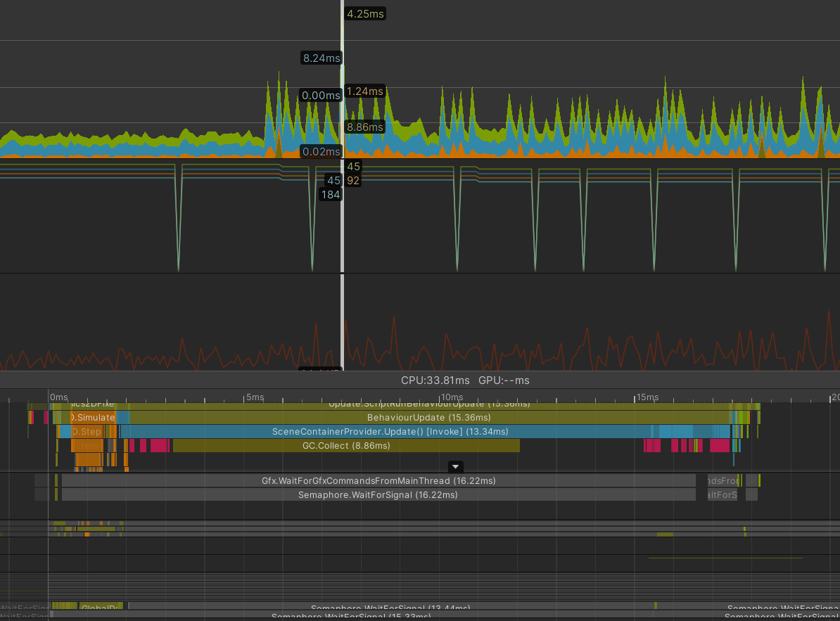Select the Physics2DFixe sample at frame start
This screenshot has height=621, width=840.
[93, 404]
